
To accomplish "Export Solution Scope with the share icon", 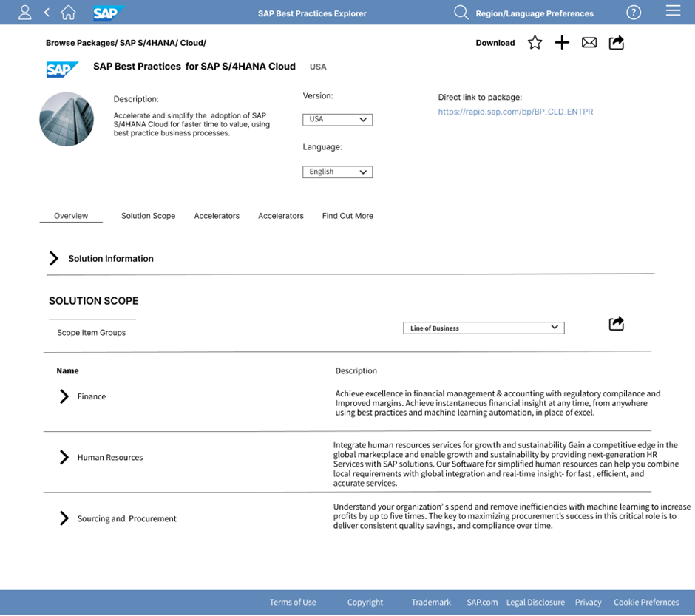I will coord(616,323).
